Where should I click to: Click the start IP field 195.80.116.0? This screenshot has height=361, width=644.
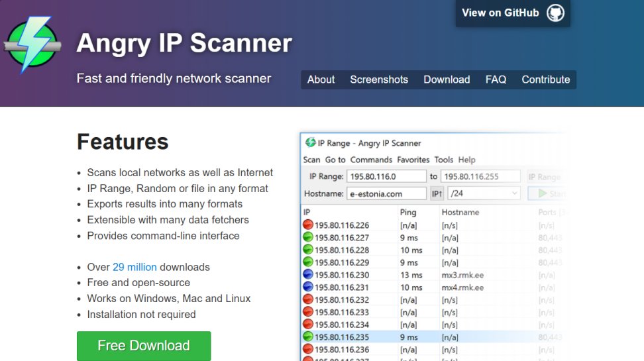(x=386, y=177)
